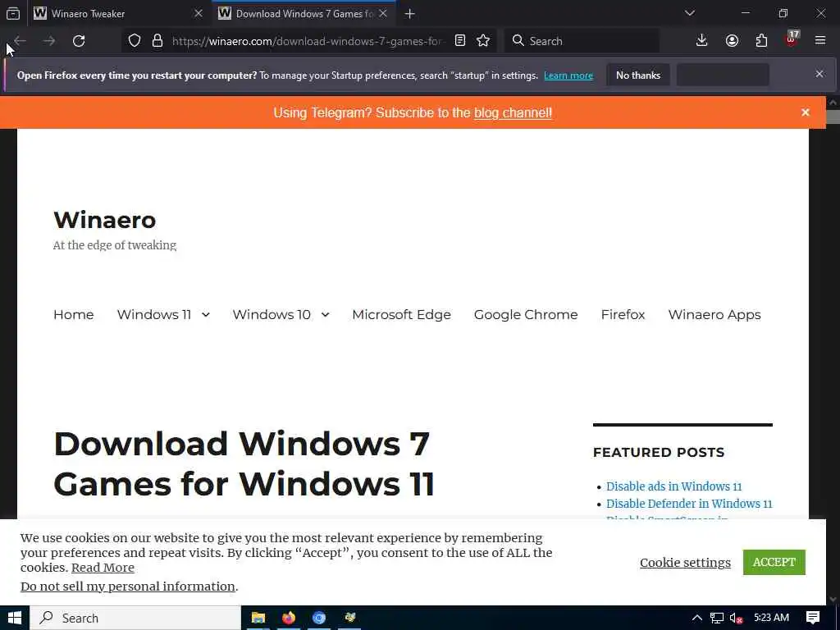Switch to Firefox taskbar icon

[x=289, y=618]
